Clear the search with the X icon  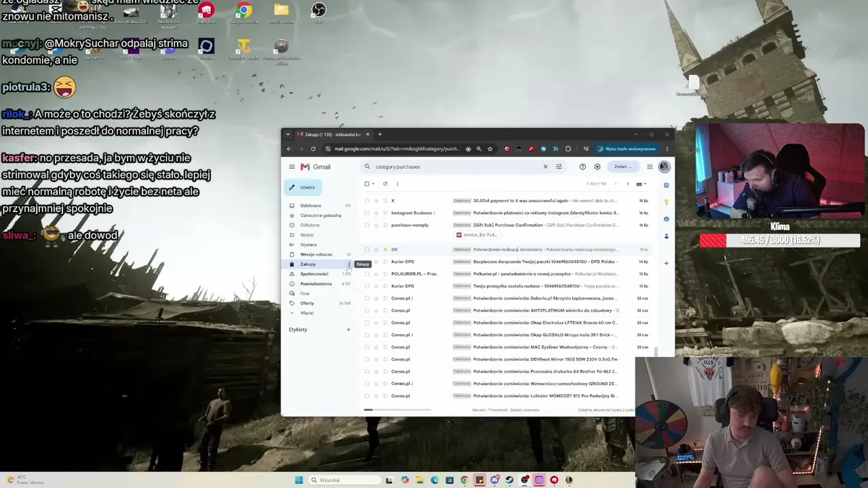(545, 167)
